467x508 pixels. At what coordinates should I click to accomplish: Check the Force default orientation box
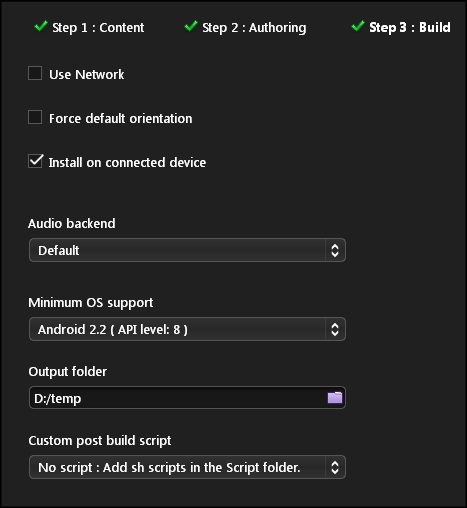(35, 117)
